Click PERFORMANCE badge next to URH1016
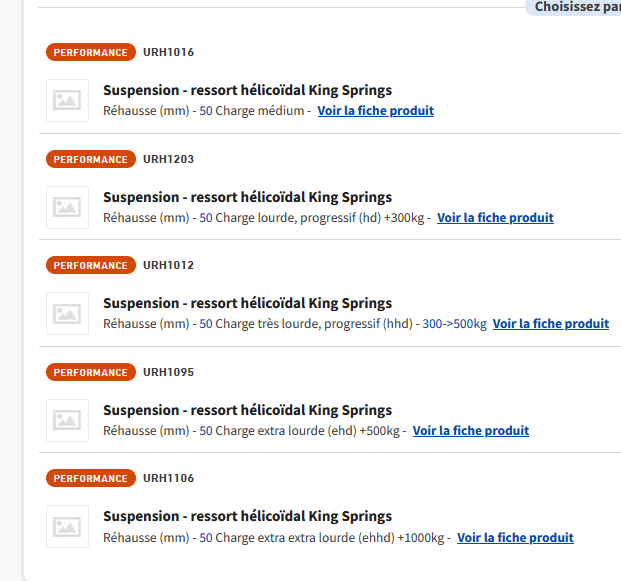The image size is (621, 581). pyautogui.click(x=90, y=52)
